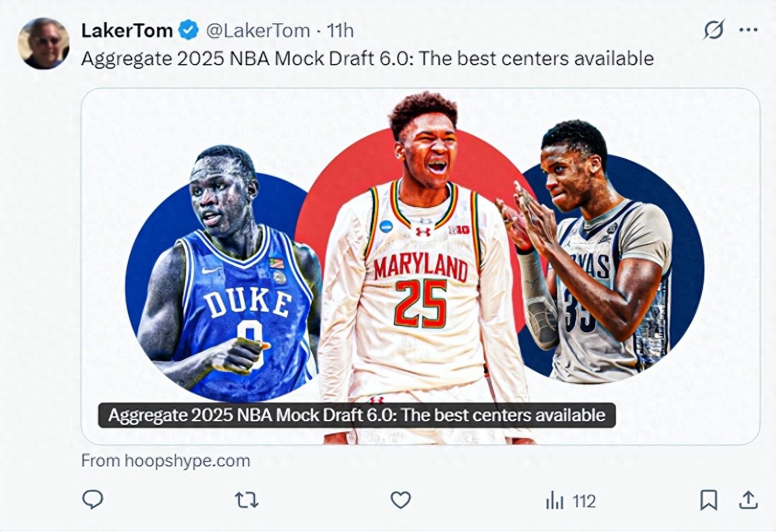Click the LakerTom display name

pyautogui.click(x=127, y=30)
